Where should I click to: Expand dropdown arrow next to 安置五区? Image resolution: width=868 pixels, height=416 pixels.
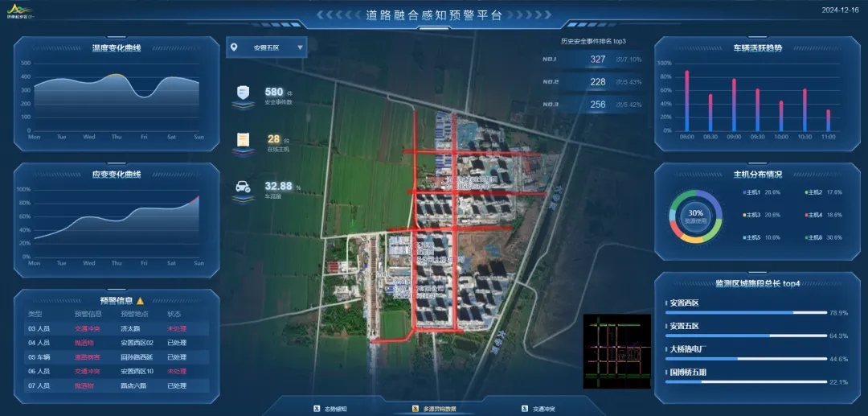pos(300,47)
